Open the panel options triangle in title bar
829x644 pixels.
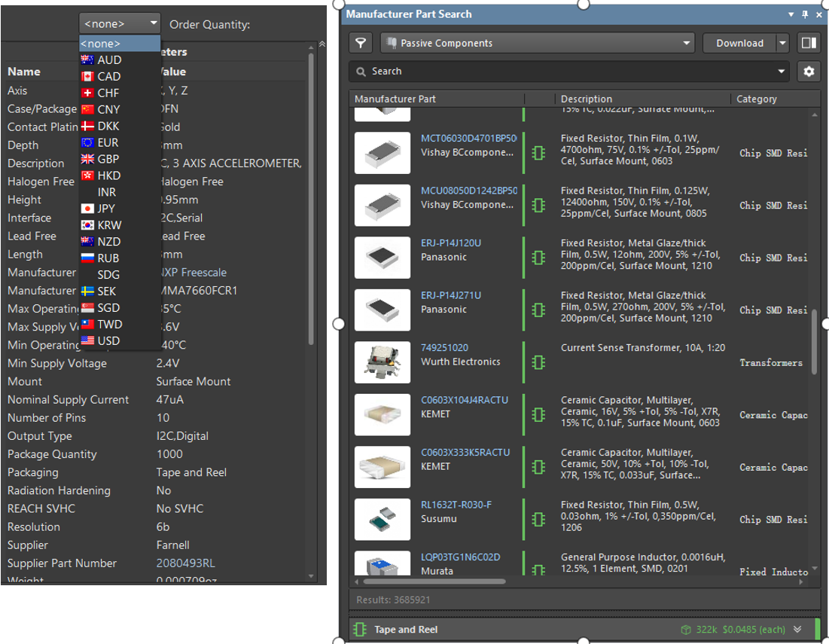click(x=791, y=15)
